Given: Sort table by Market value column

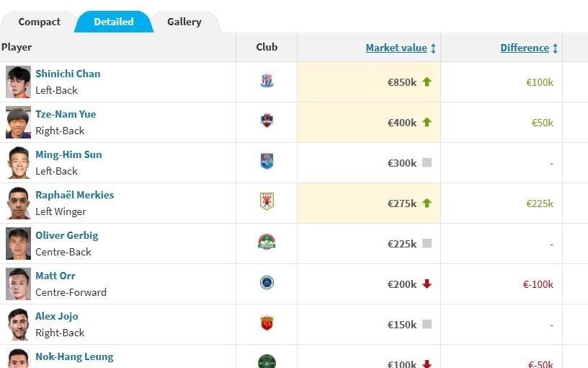Looking at the screenshot, I should pos(396,48).
